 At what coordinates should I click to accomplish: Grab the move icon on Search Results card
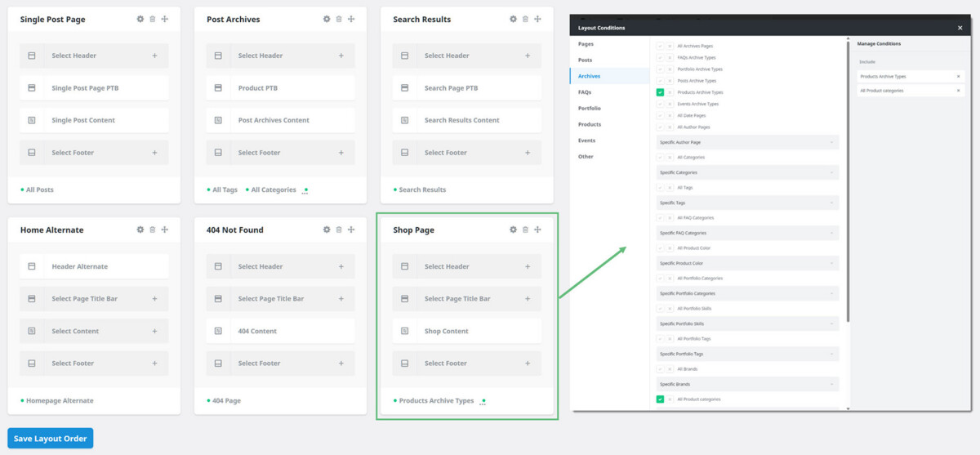click(x=537, y=19)
